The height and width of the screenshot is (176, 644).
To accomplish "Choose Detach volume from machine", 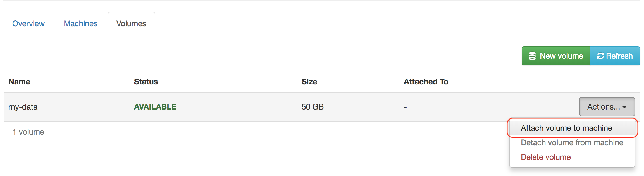I will [x=572, y=142].
